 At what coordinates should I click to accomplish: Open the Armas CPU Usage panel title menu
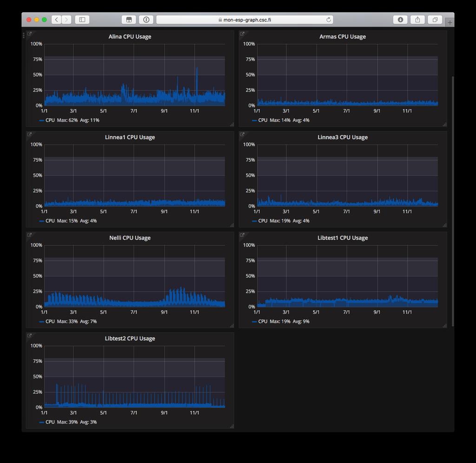click(x=343, y=37)
